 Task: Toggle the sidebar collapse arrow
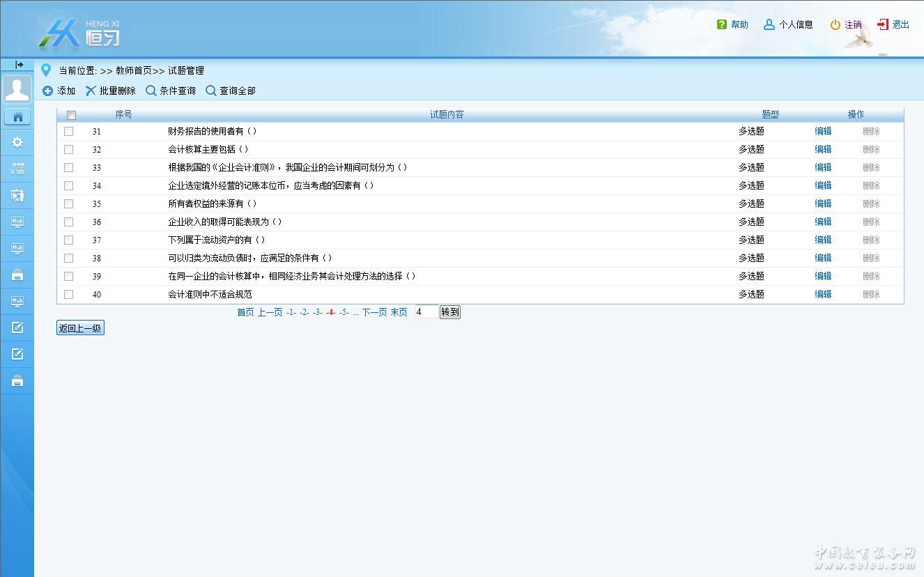point(19,65)
